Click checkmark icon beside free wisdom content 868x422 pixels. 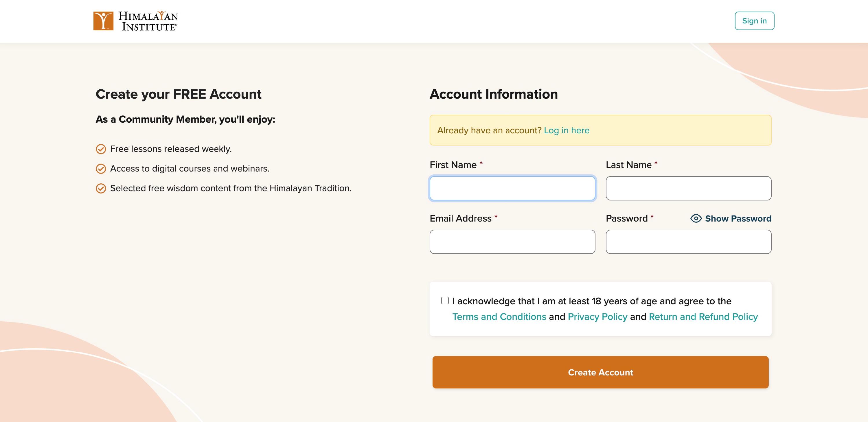[x=101, y=188]
